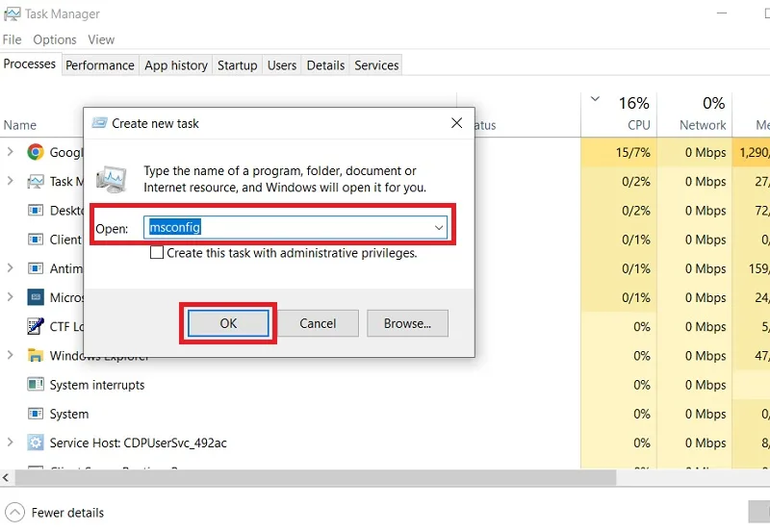
Task: Click the Browse... button
Action: [x=407, y=323]
